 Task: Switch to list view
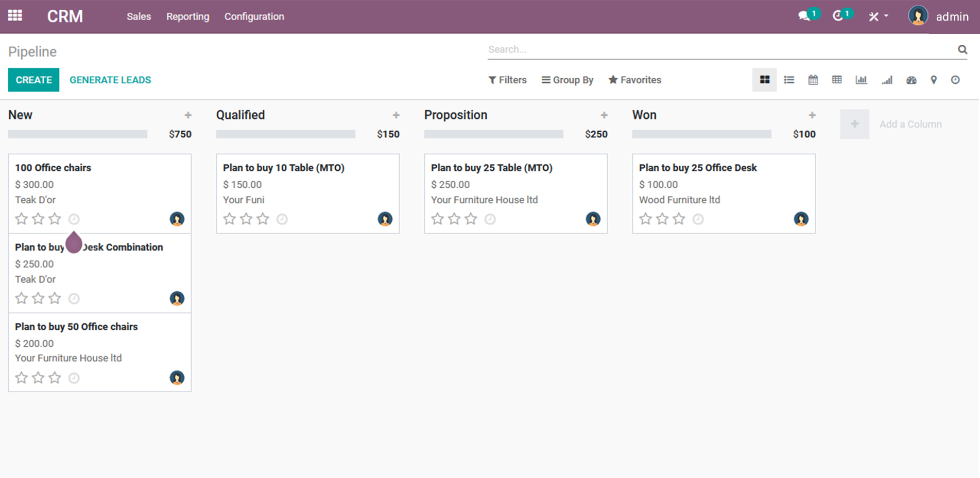tap(788, 80)
